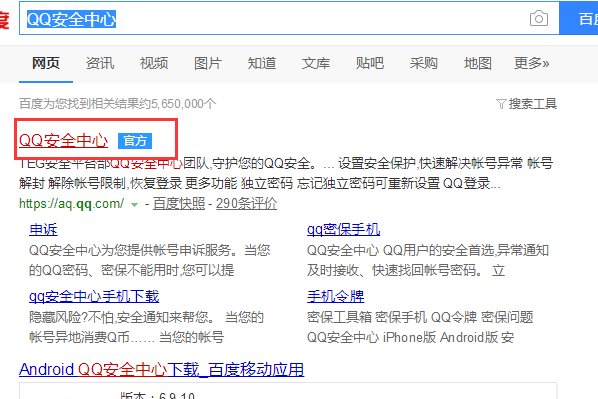Screen dimensions: 598x399
Task: Switch to the 视频 tab
Action: pyautogui.click(x=154, y=63)
